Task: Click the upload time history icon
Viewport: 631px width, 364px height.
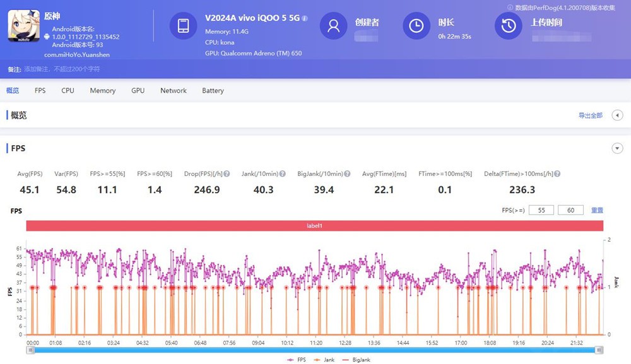Action: click(x=508, y=26)
